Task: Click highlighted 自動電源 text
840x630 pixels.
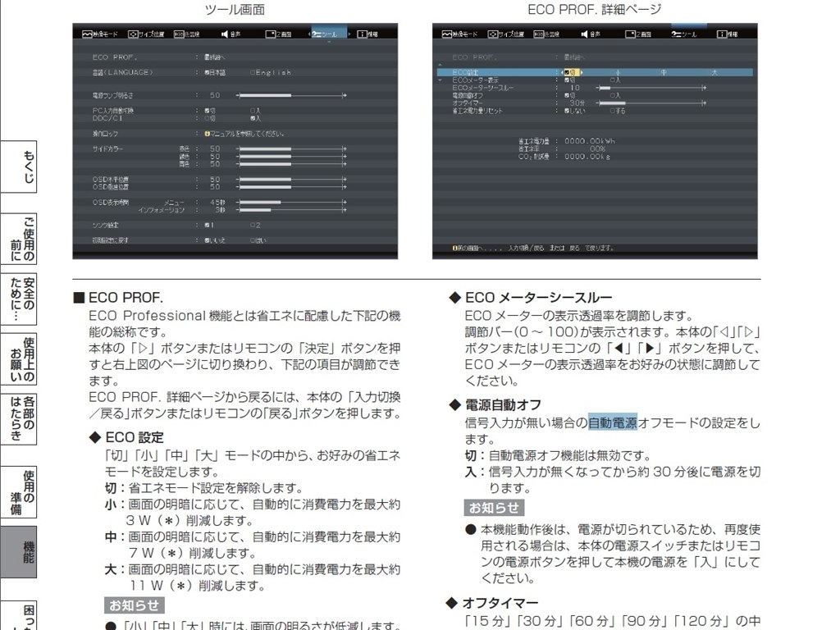Action: 613,422
